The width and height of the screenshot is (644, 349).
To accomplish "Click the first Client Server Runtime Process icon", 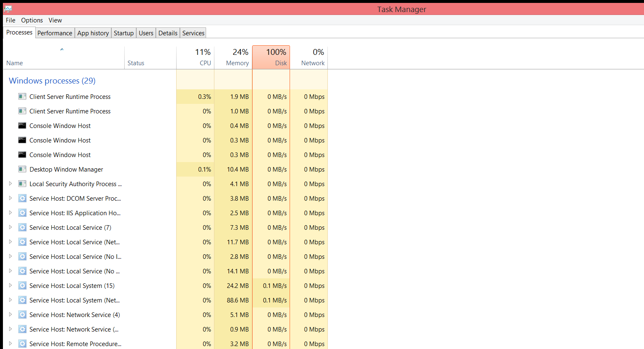I will coord(22,96).
